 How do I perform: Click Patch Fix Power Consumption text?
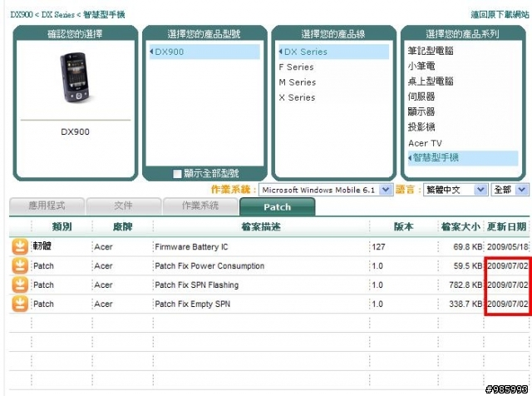(x=209, y=266)
